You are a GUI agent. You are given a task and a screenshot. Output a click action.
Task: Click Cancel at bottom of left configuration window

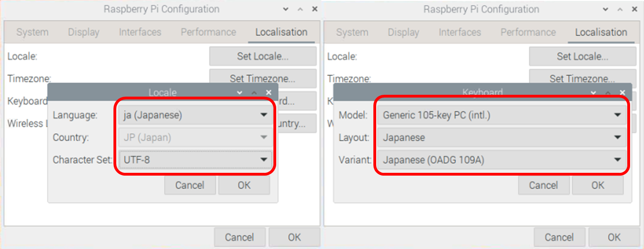(239, 237)
